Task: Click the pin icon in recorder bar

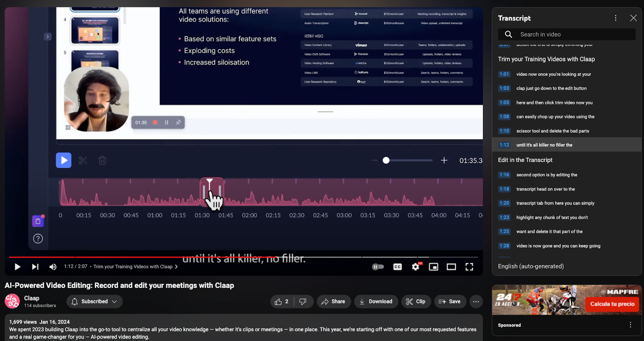Action: [178, 122]
